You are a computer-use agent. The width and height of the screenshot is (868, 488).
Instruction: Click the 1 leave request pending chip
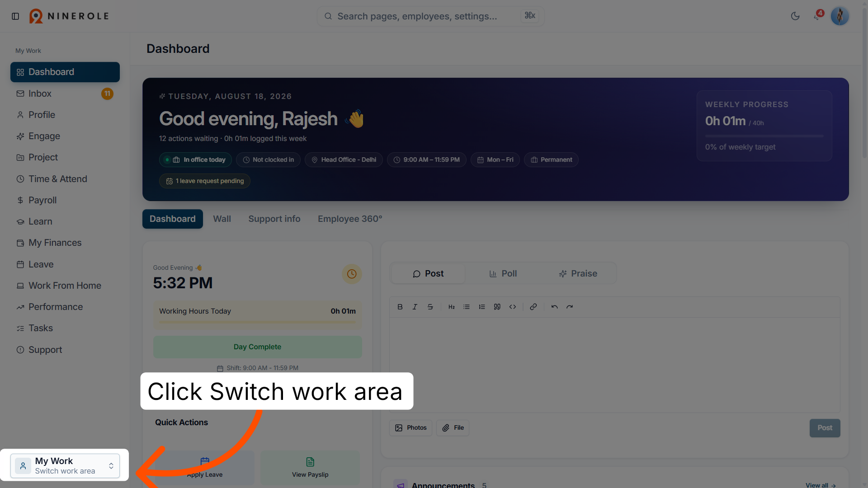[x=205, y=181]
